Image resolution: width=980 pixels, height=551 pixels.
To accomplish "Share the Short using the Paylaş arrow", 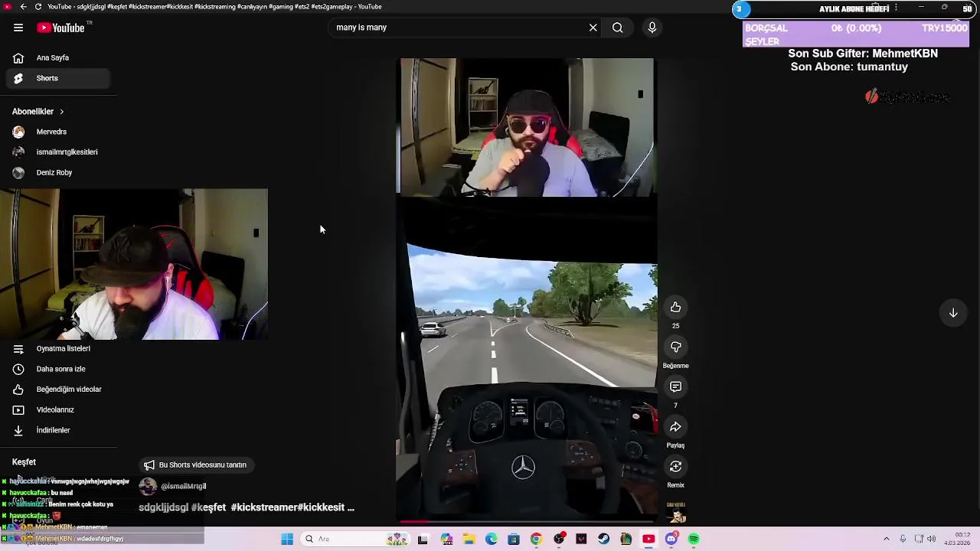I will coord(675,427).
